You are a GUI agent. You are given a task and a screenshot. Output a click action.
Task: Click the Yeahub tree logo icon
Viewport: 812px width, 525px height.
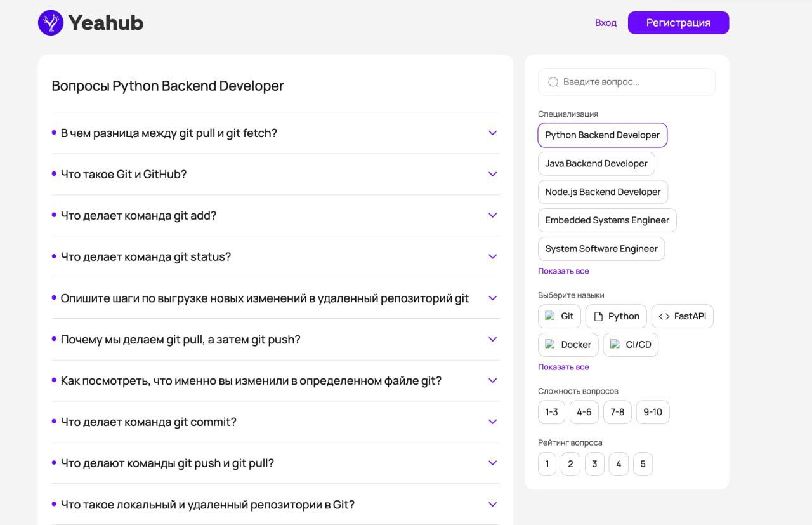pos(51,23)
